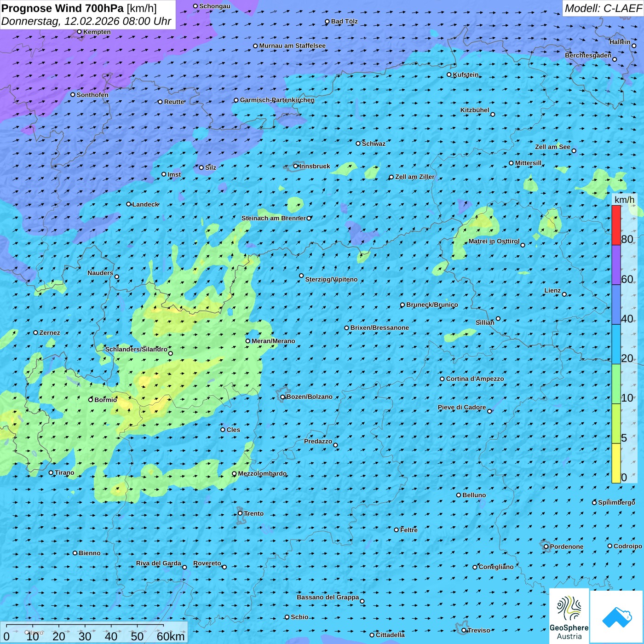Click the Innsbruck city marker
Screen dimensions: 644x644
point(296,166)
